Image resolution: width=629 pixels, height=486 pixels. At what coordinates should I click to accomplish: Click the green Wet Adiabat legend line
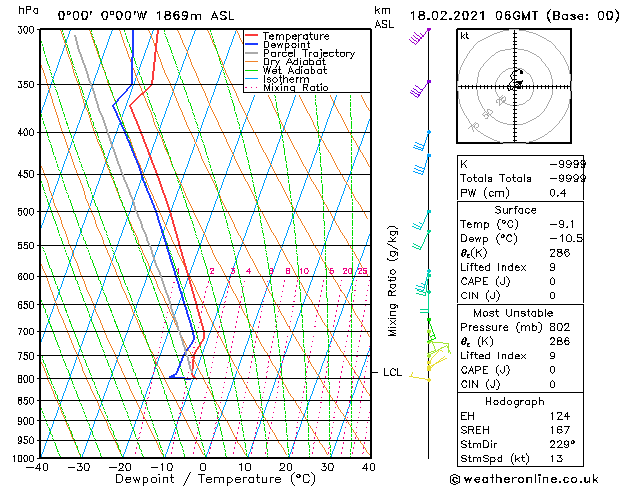[x=251, y=70]
